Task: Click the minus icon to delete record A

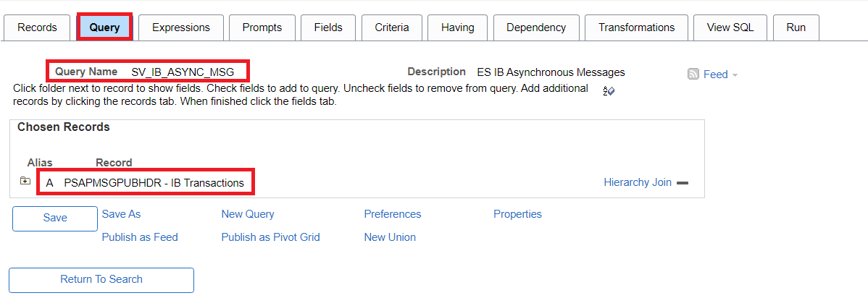Action: pos(682,183)
